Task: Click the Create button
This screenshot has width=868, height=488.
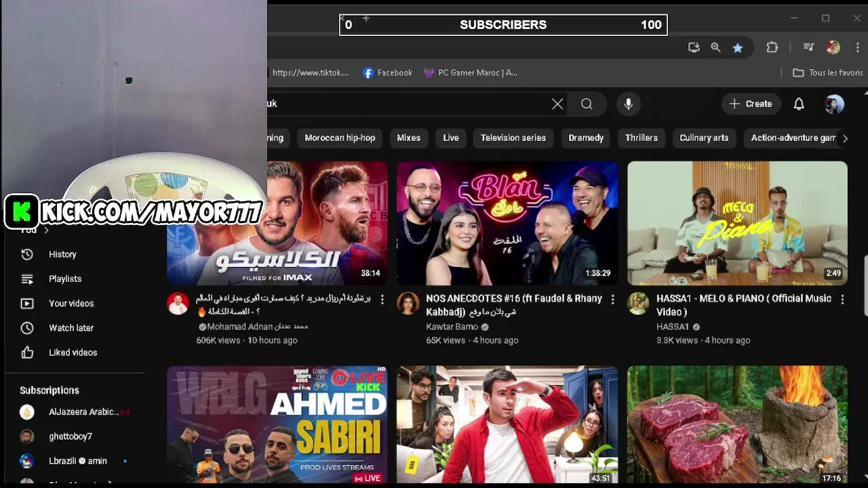Action: pos(750,104)
